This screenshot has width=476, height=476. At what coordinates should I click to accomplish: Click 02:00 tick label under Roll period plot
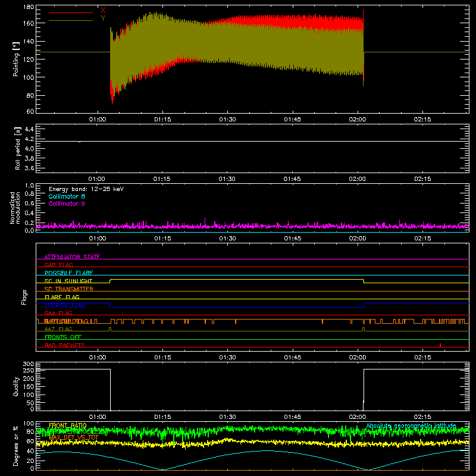coord(357,179)
